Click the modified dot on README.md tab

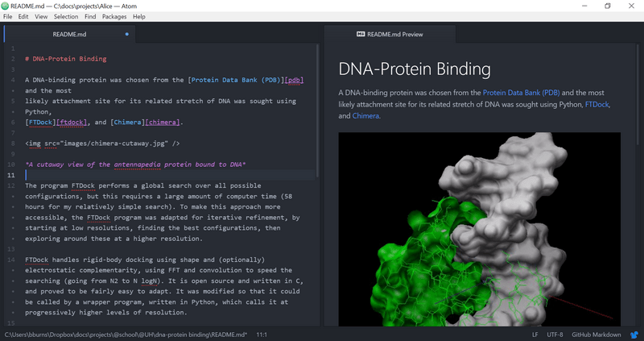pyautogui.click(x=127, y=34)
